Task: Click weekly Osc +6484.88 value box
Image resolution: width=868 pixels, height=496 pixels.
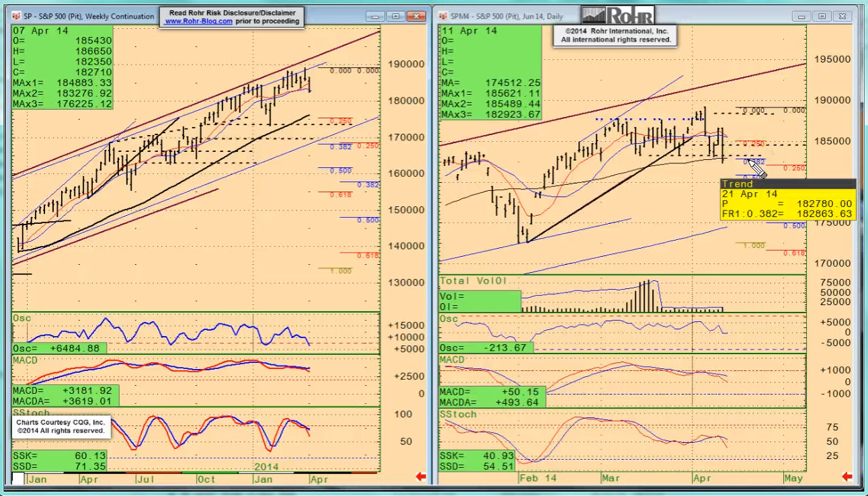Action: [x=59, y=348]
